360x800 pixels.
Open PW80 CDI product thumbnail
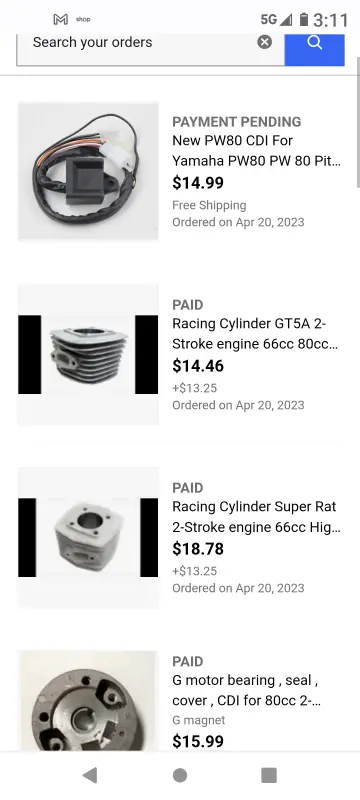(x=88, y=171)
